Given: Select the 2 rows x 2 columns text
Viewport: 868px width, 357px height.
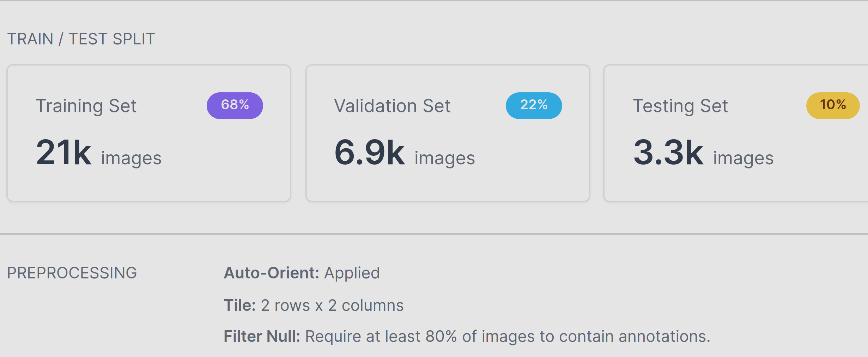Looking at the screenshot, I should click(332, 306).
